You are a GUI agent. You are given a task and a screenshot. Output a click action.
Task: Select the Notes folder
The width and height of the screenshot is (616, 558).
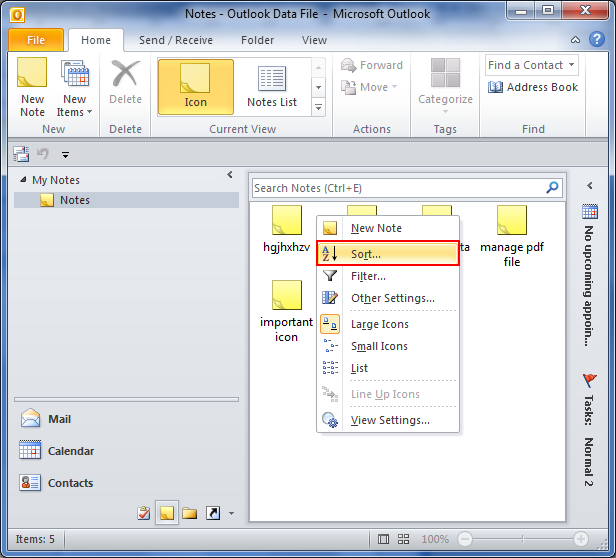126,200
